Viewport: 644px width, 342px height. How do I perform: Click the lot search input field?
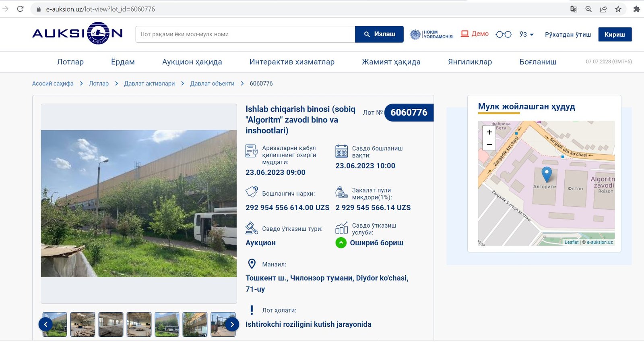tap(245, 35)
